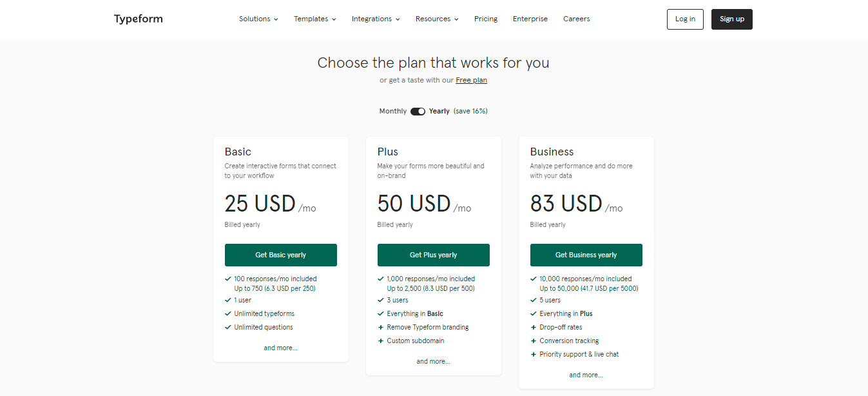Click the checkmark beside 100 responses/mo included

point(227,279)
